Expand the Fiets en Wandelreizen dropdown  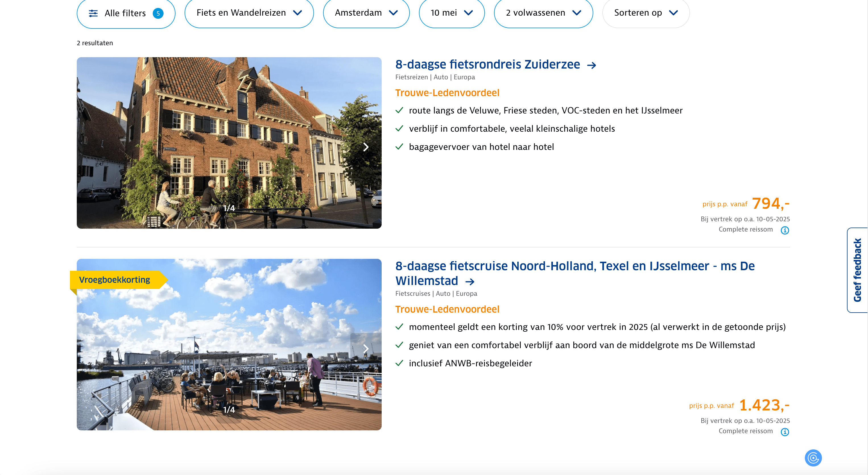point(249,13)
